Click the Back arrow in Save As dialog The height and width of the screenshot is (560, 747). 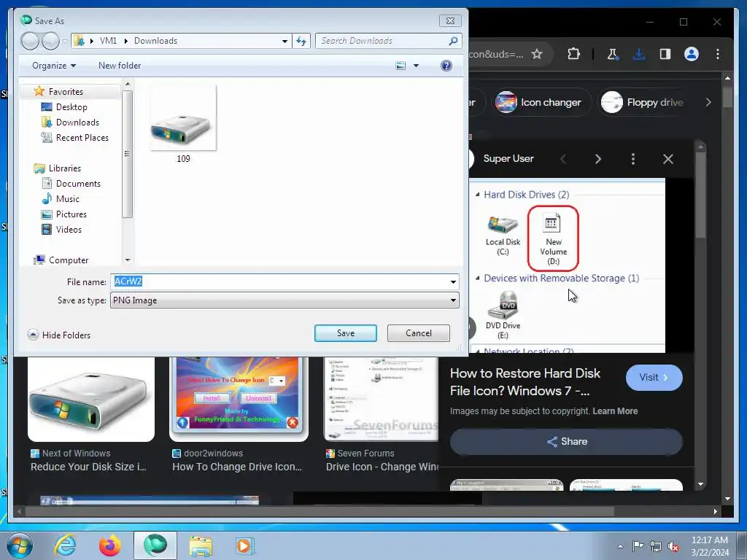point(30,41)
